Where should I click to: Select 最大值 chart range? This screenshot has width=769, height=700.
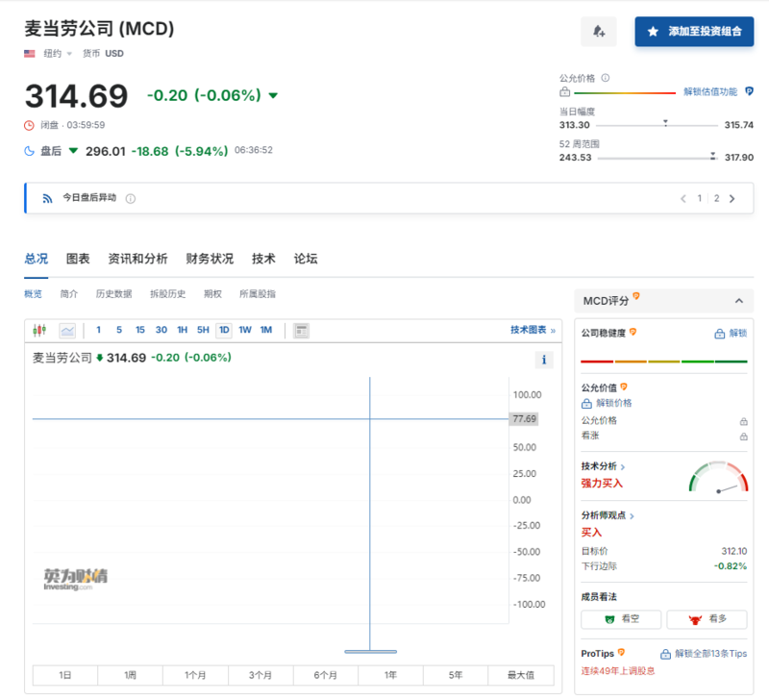521,675
